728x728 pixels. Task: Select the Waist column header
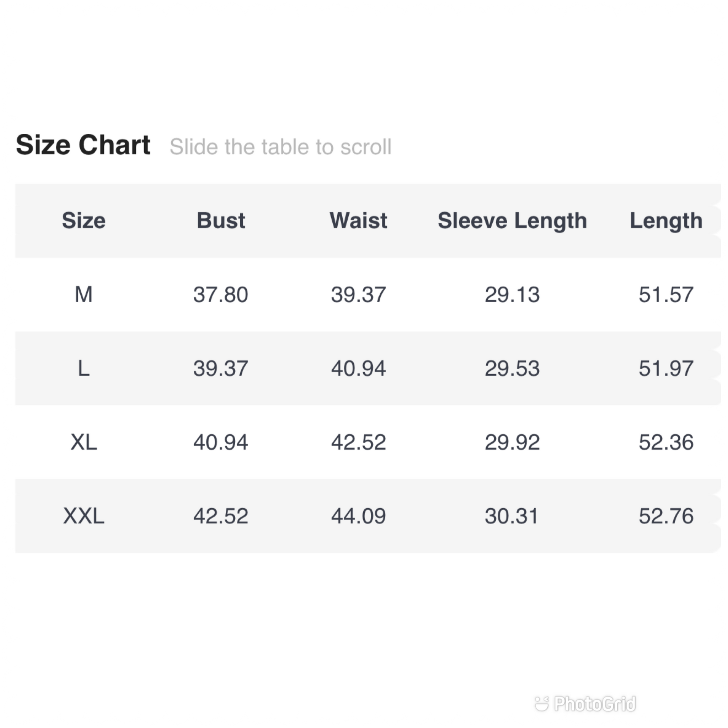(358, 220)
